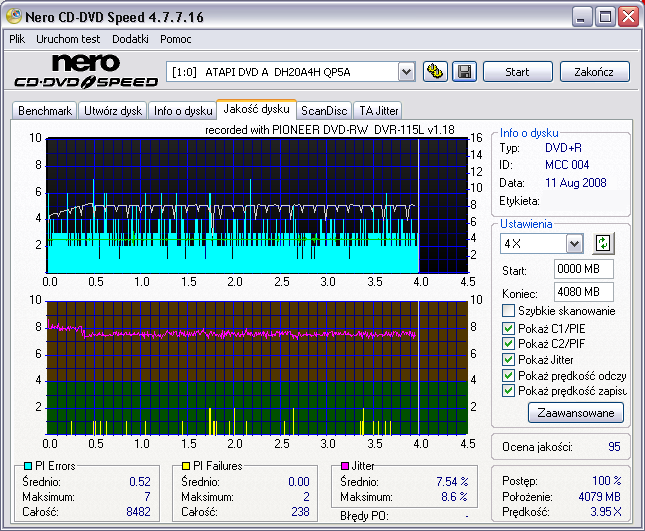Click the magenta Jitter legend swatch
Screen dimensions: 645x531
pos(345,466)
